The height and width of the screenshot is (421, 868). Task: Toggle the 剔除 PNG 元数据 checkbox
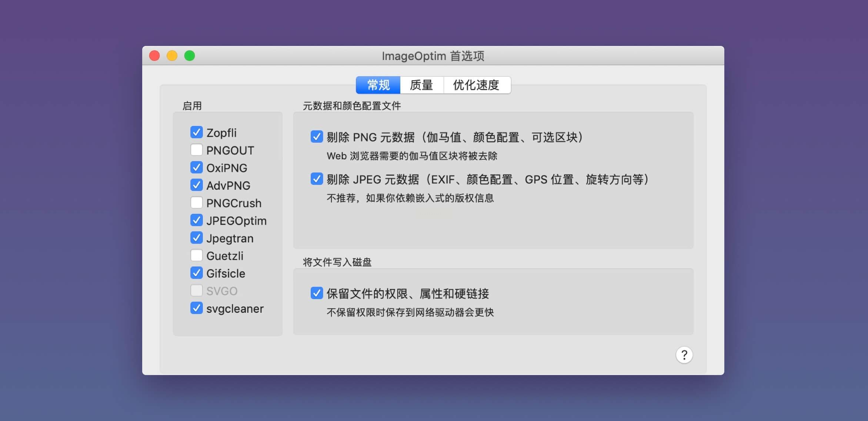(317, 137)
